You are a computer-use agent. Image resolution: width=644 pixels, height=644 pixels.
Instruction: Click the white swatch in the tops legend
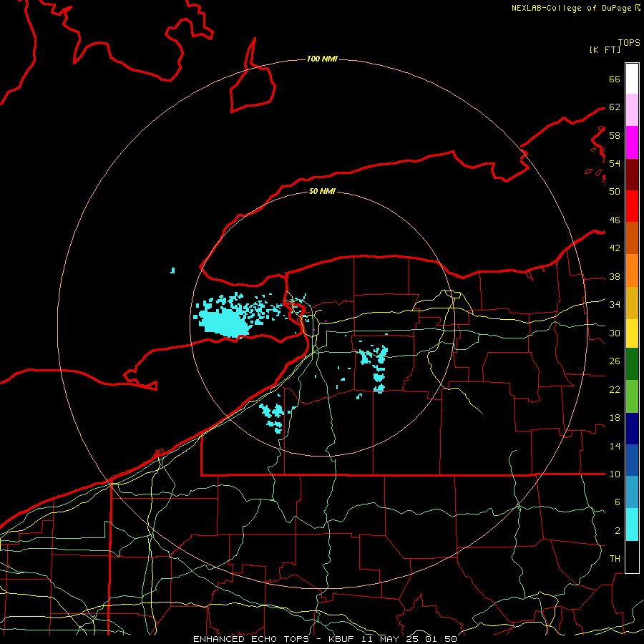point(632,79)
